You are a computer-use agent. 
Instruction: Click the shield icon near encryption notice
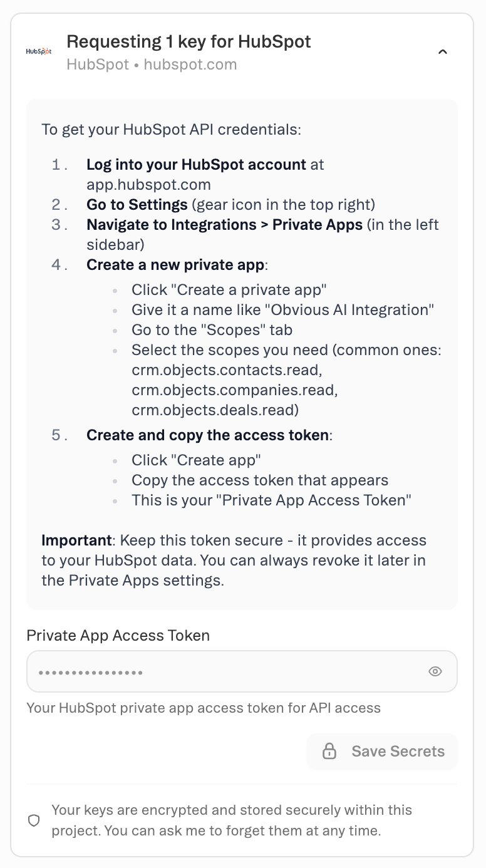pos(35,820)
